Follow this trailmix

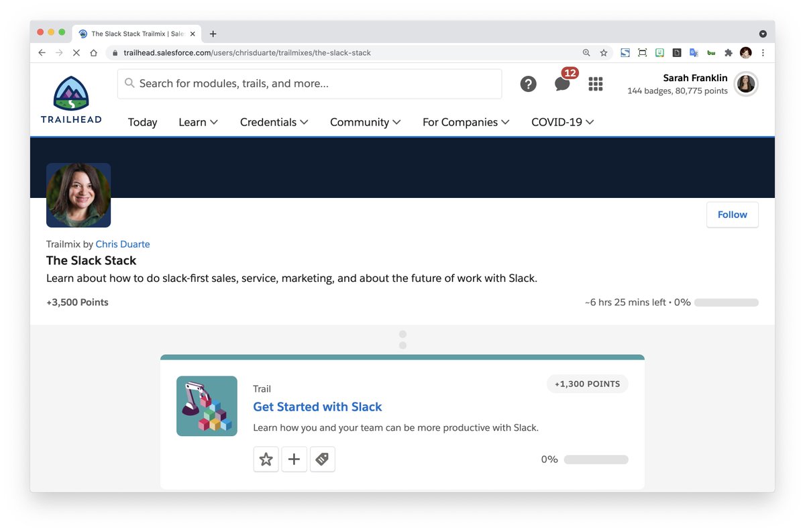pos(733,215)
